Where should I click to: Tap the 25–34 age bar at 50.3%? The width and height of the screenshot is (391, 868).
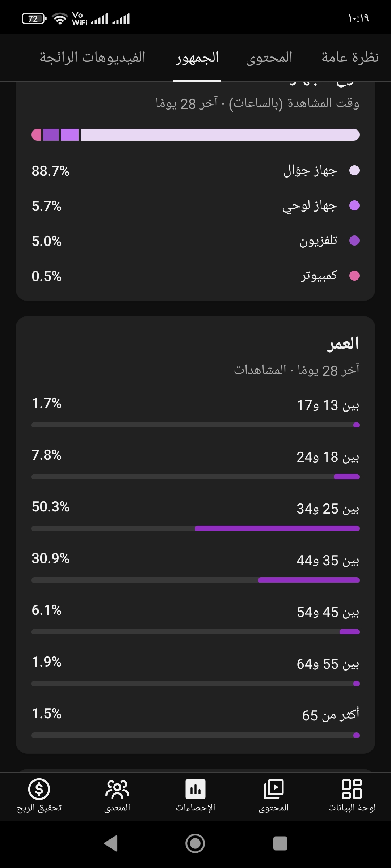click(x=195, y=528)
